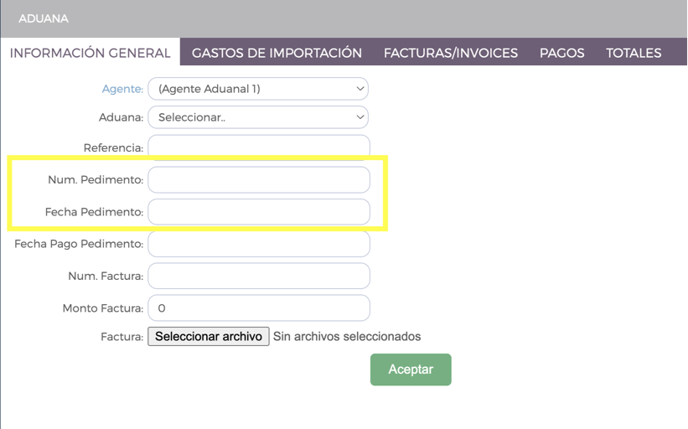Focus the Referencia text field
The image size is (688, 429).
click(259, 147)
